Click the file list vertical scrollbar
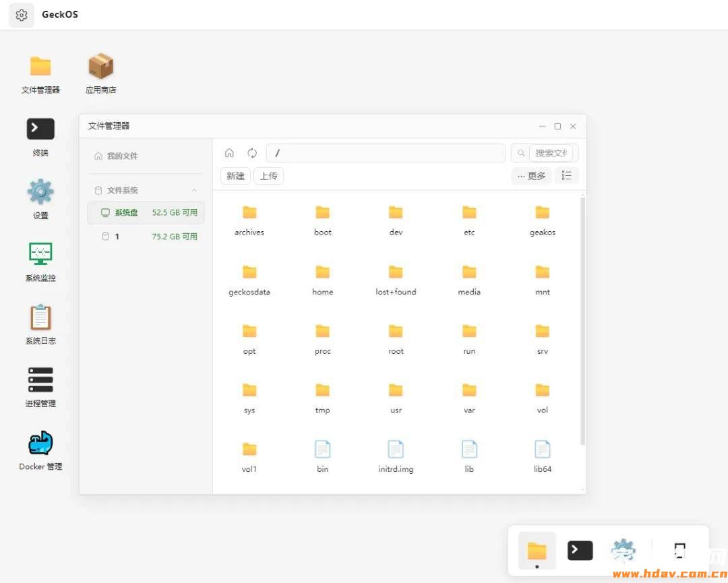 pyautogui.click(x=582, y=320)
